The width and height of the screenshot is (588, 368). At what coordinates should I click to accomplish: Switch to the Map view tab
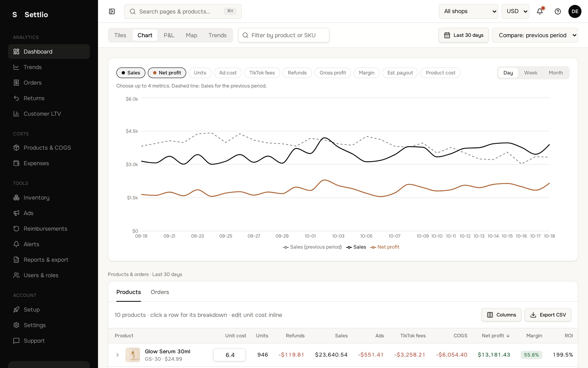coord(192,35)
